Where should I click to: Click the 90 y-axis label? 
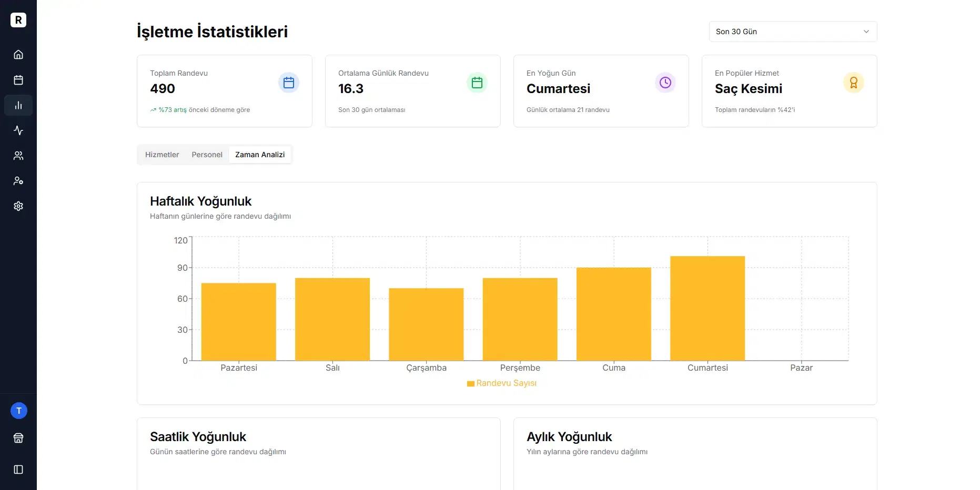tap(182, 268)
